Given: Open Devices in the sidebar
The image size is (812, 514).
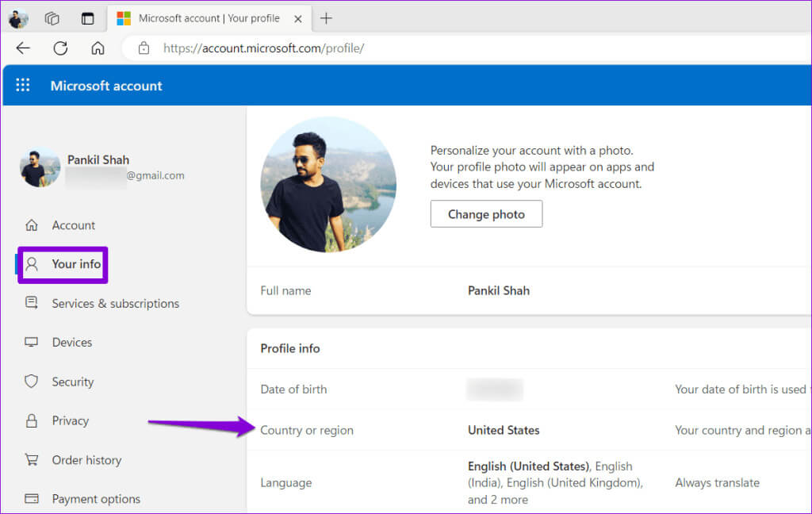Looking at the screenshot, I should tap(72, 343).
